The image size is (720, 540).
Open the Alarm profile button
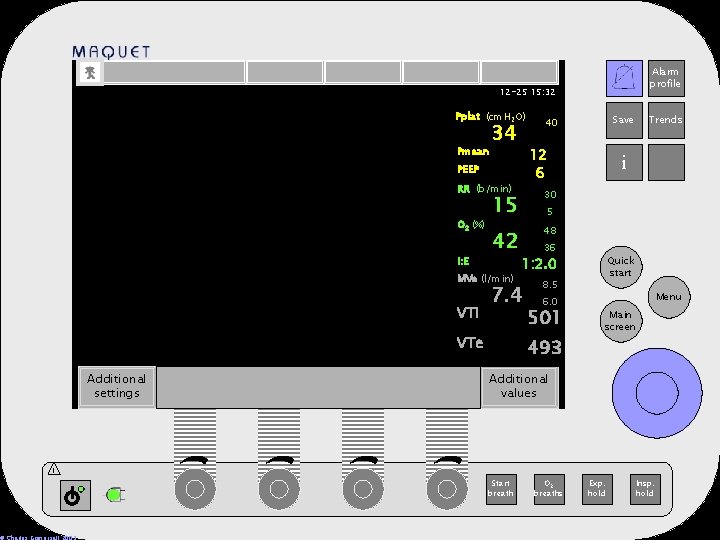666,78
